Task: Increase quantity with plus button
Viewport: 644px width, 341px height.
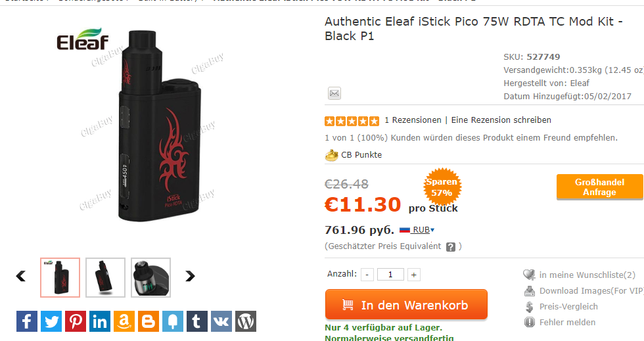Action: point(414,275)
